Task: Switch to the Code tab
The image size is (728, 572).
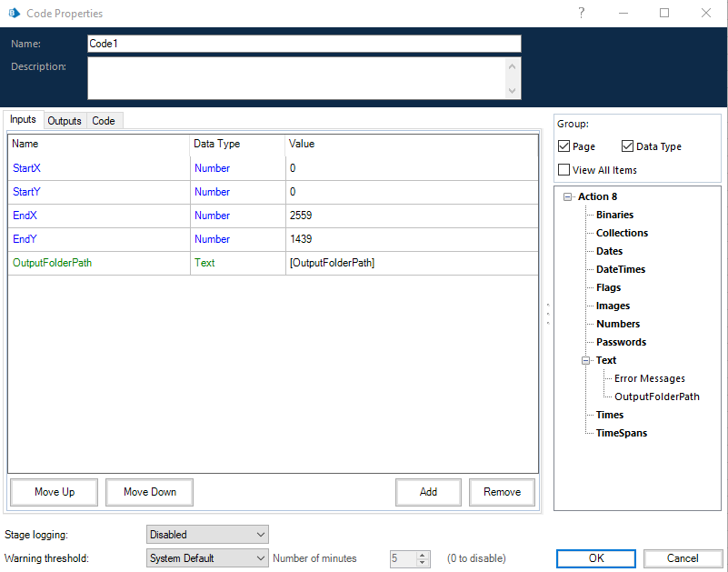Action: (x=104, y=121)
